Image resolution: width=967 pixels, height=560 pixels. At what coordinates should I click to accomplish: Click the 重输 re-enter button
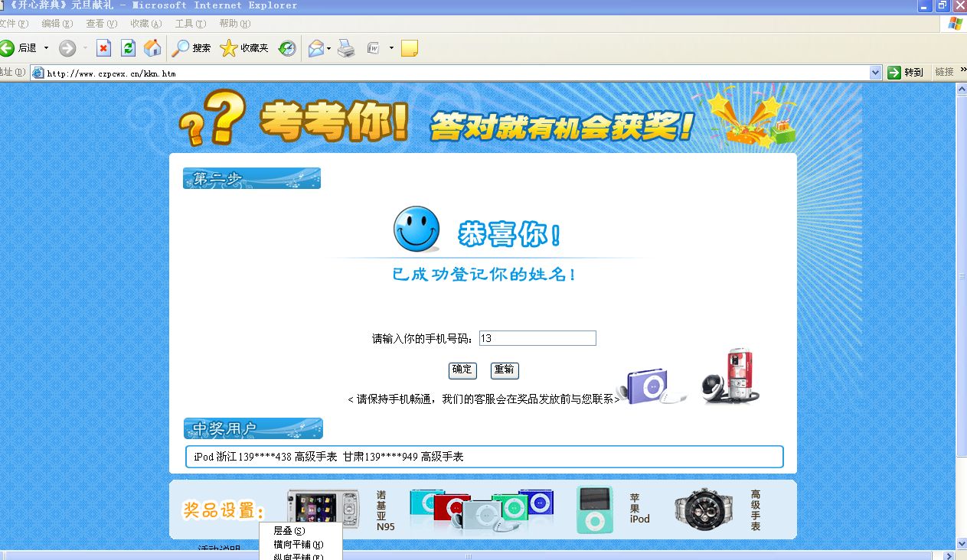pos(504,370)
